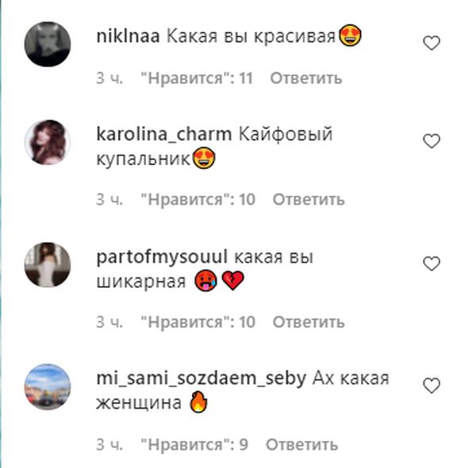Tap the heart next to partofmysouul's comment

[432, 263]
